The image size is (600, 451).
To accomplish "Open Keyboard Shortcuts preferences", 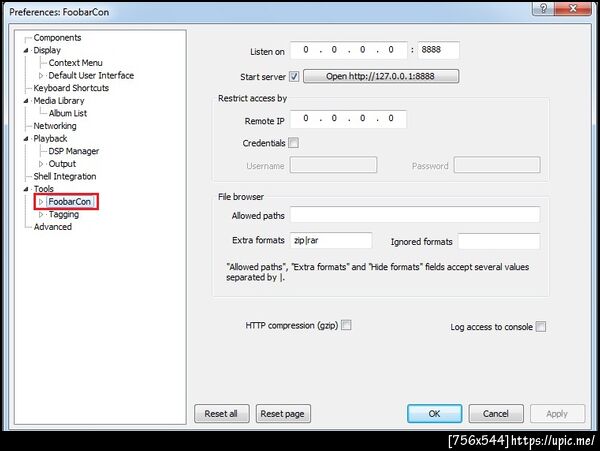I will pos(71,88).
